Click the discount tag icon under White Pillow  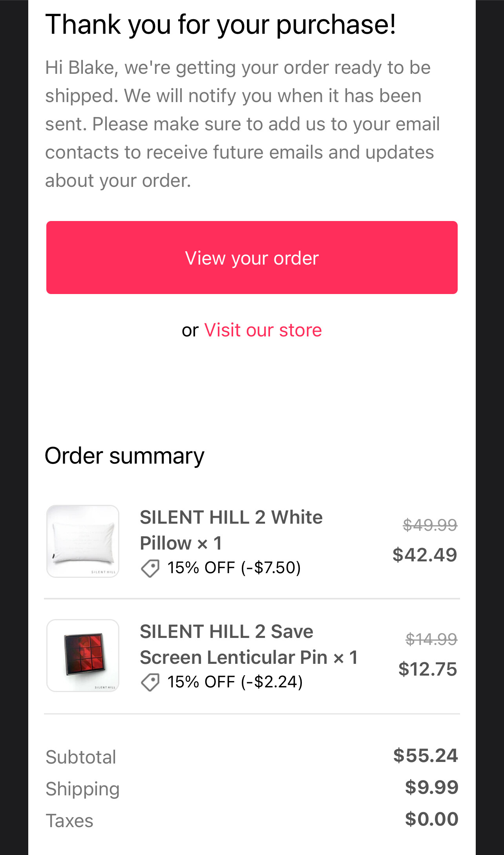(x=150, y=568)
